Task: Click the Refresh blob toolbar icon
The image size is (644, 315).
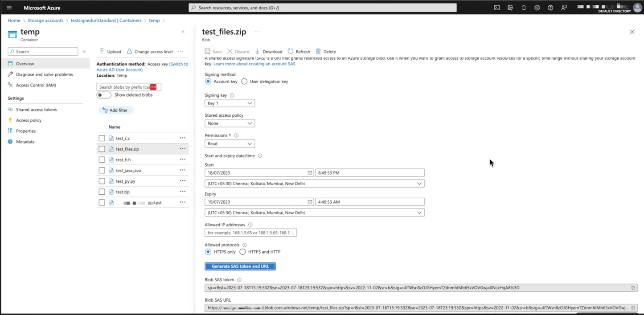Action: [x=299, y=52]
